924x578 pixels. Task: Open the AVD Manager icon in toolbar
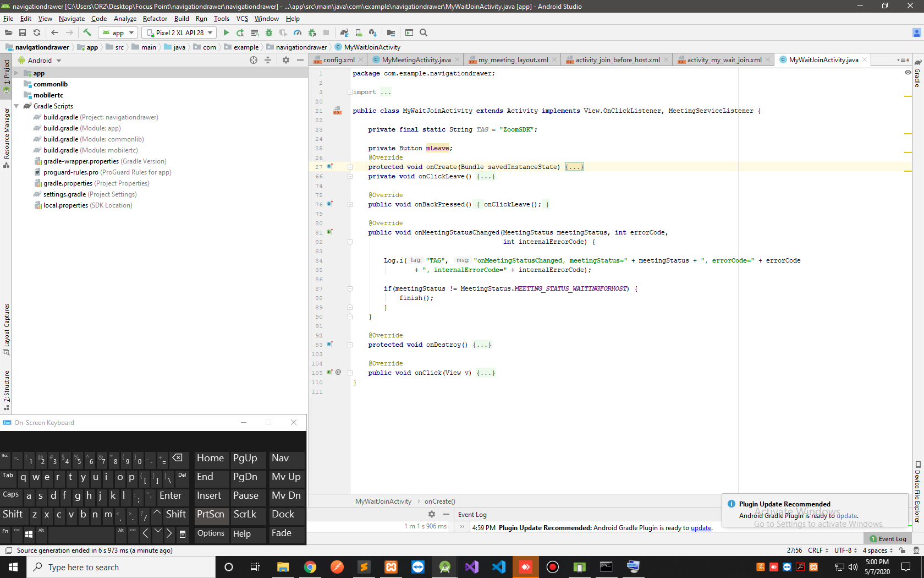click(x=359, y=32)
